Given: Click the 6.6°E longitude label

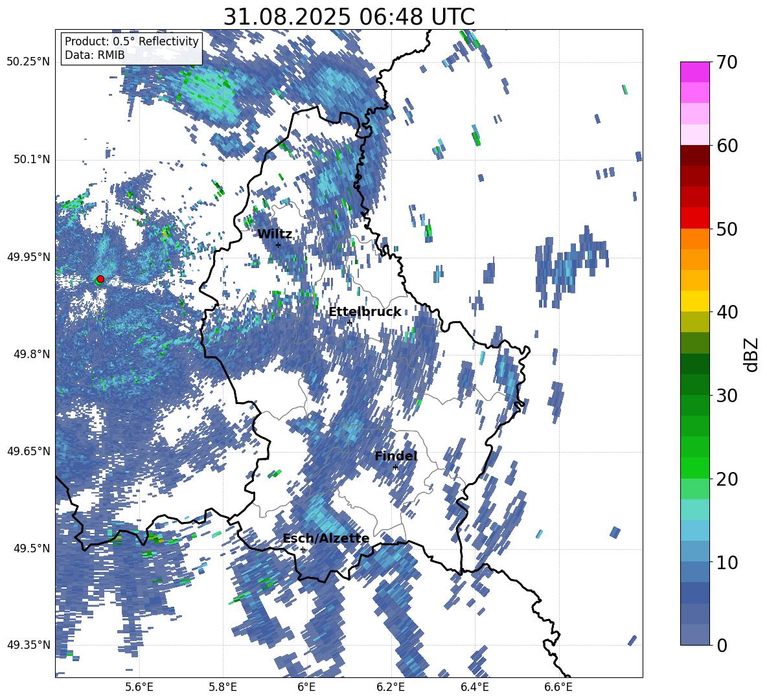Looking at the screenshot, I should [x=558, y=687].
